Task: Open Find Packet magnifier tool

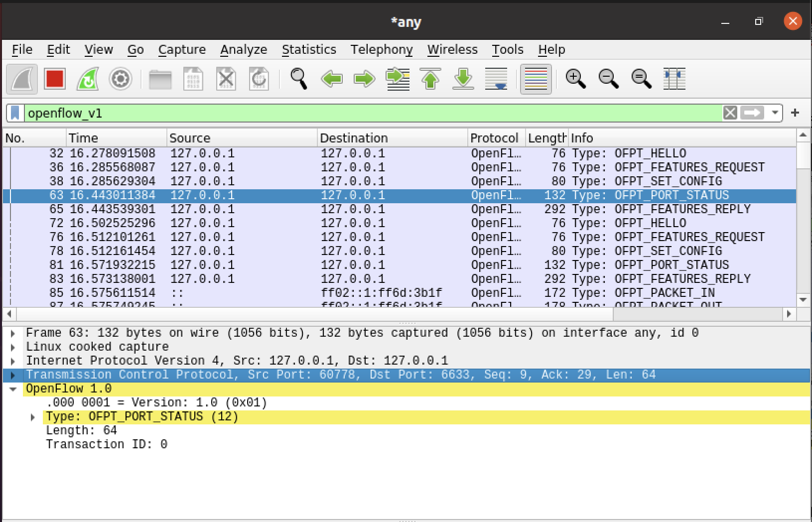Action: tap(298, 79)
